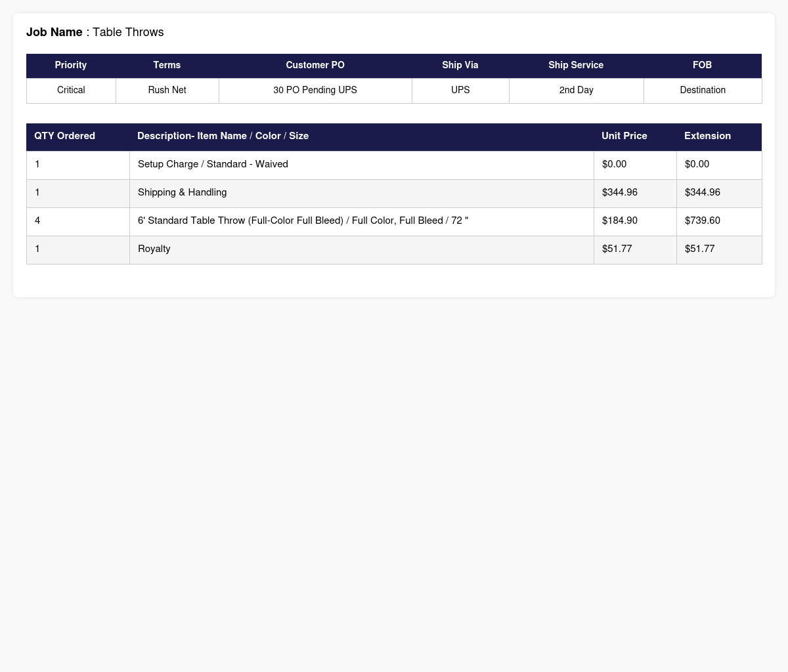Click the $739.60 extension amount

tap(719, 221)
